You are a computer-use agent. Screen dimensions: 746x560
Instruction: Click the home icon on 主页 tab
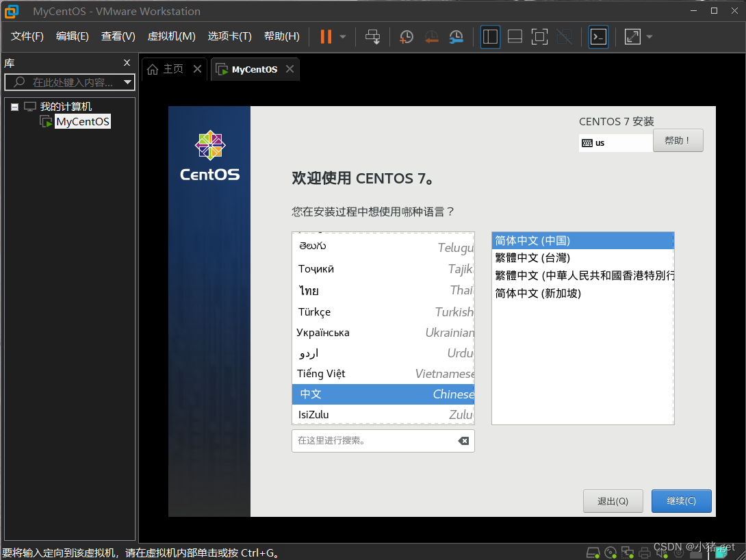click(x=152, y=69)
